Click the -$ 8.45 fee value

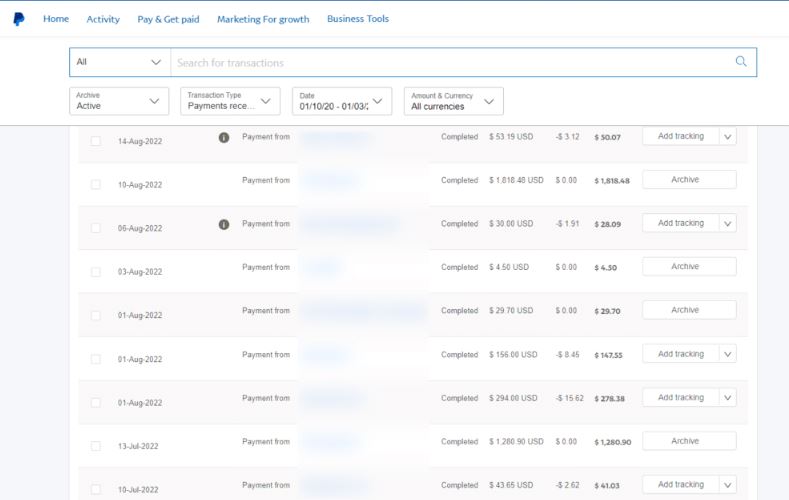tap(568, 355)
